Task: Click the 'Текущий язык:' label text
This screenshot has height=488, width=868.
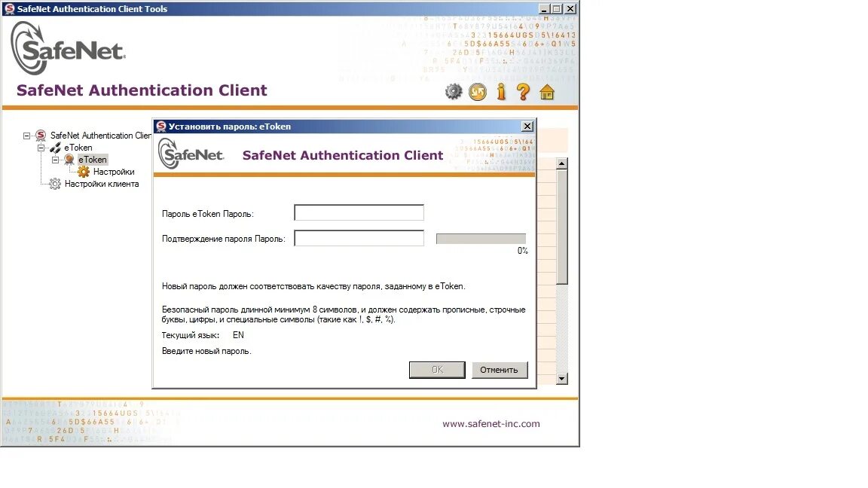Action: coord(190,335)
